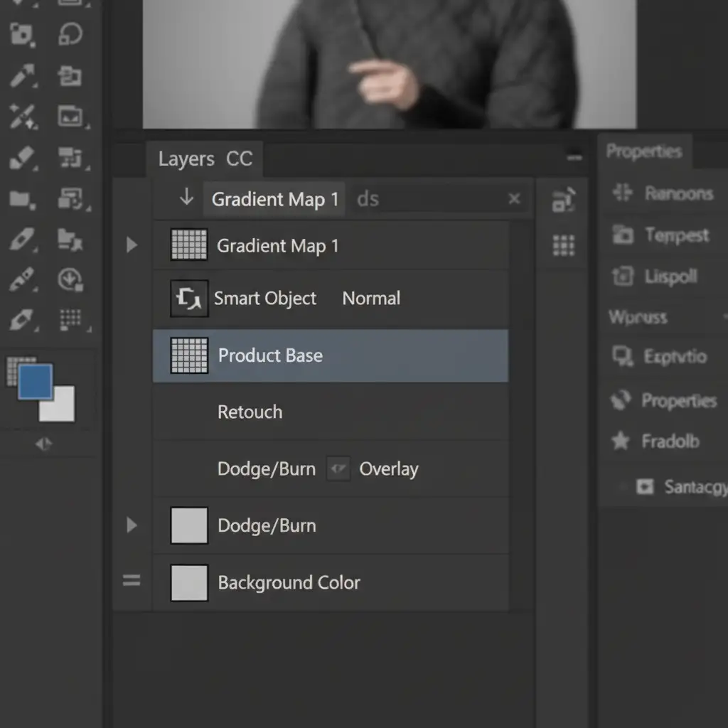Expand the Dodge/Burn layer group

(x=132, y=525)
